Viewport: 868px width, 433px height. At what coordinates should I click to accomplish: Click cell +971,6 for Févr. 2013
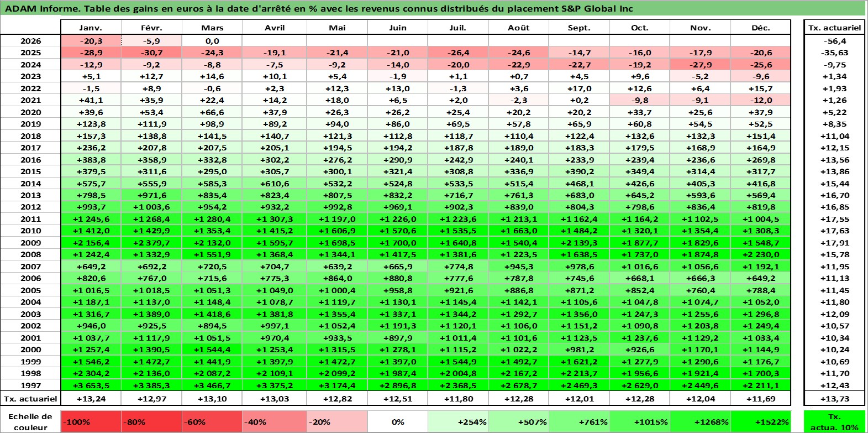(151, 195)
